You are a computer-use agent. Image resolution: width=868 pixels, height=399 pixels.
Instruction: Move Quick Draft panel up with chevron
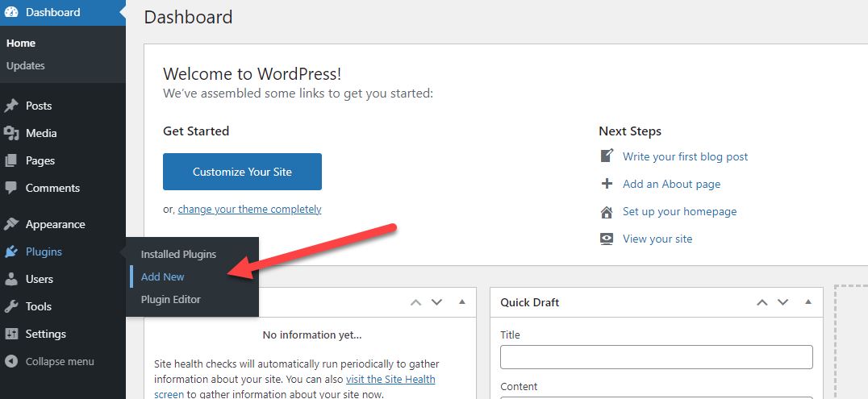coord(762,302)
